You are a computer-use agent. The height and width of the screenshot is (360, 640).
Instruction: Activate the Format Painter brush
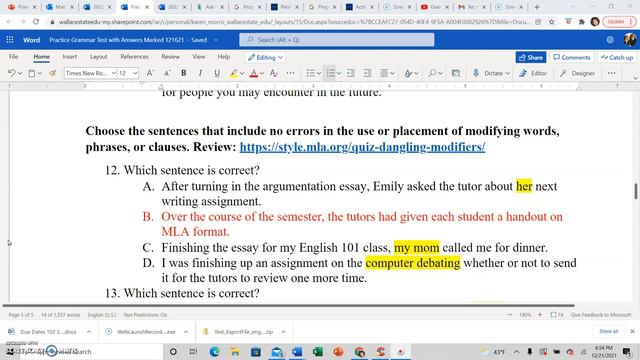52,73
